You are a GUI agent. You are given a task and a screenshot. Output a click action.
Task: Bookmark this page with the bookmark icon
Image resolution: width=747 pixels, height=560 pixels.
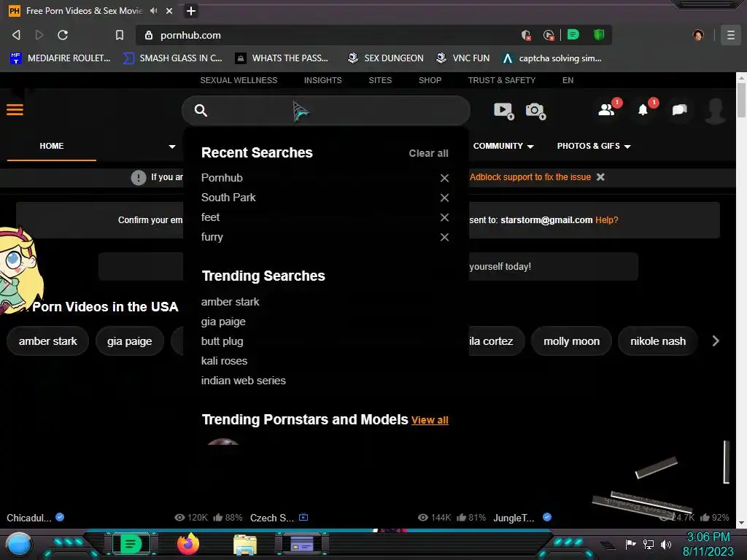pos(120,35)
